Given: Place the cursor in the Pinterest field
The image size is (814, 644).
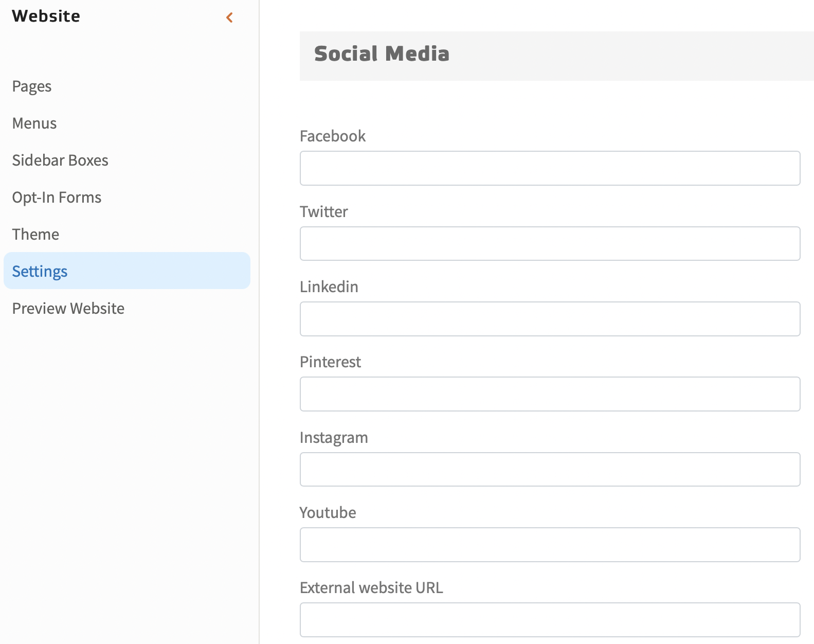Looking at the screenshot, I should [550, 394].
